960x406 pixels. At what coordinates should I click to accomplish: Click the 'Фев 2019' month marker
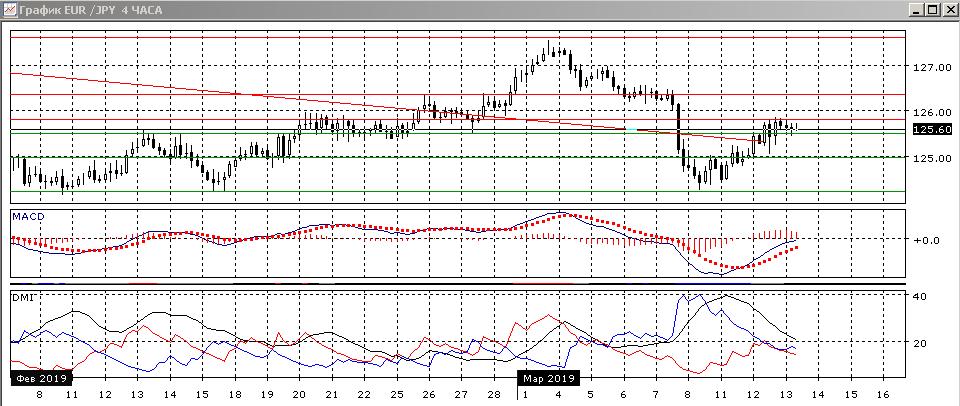(40, 380)
